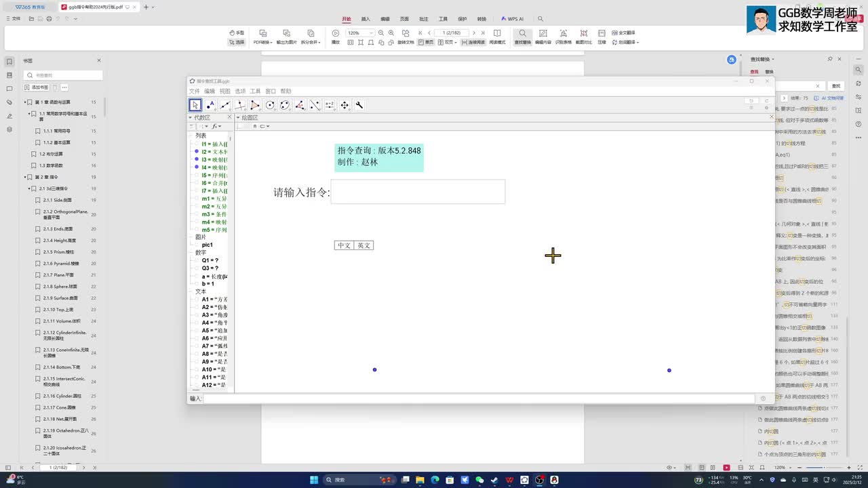Open the Help menu in GeoGebra

(x=285, y=91)
